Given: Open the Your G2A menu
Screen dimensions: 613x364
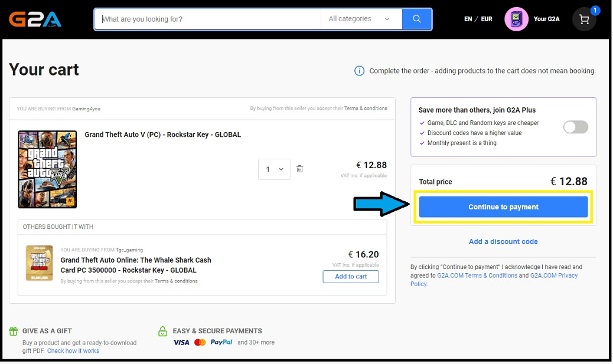Looking at the screenshot, I should 546,19.
